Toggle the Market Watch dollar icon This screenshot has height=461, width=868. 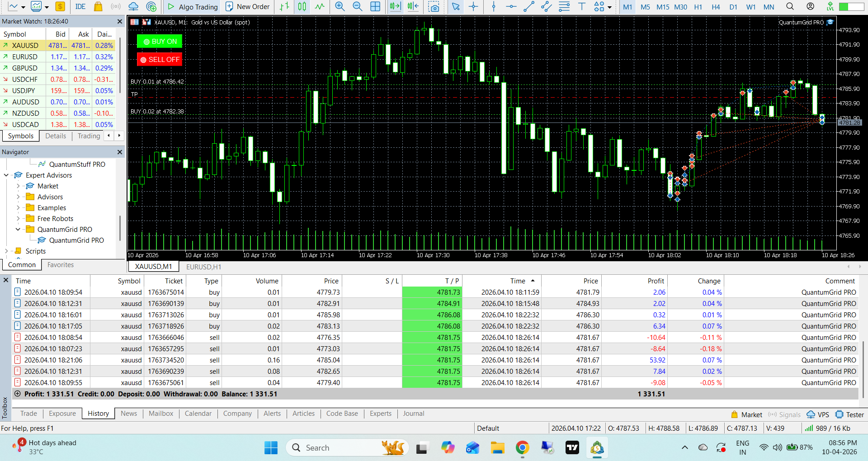60,6
